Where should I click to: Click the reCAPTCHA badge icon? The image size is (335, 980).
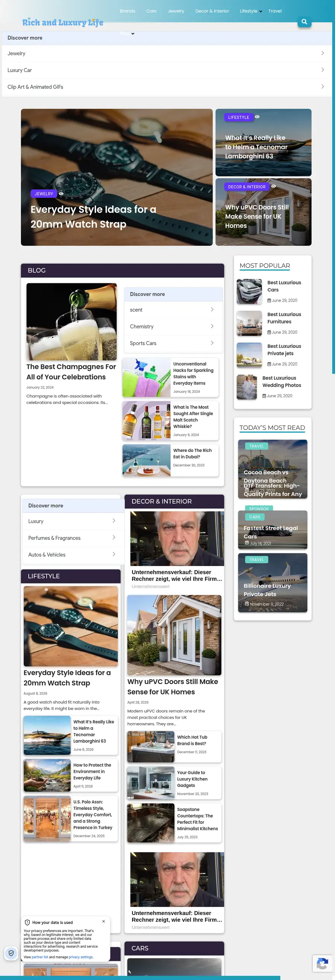click(x=322, y=964)
